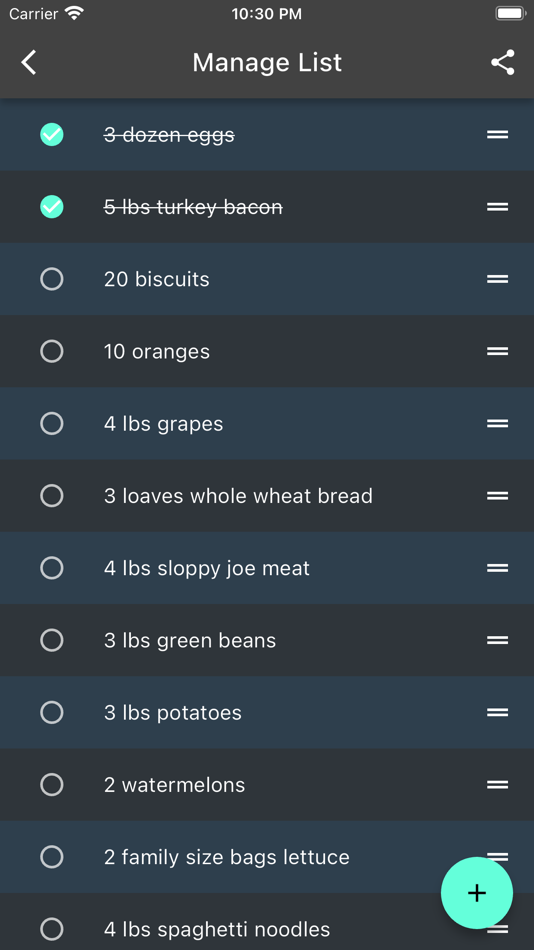Click drag handle for whole wheat bread
Viewport: 534px width, 950px height.
coord(498,496)
